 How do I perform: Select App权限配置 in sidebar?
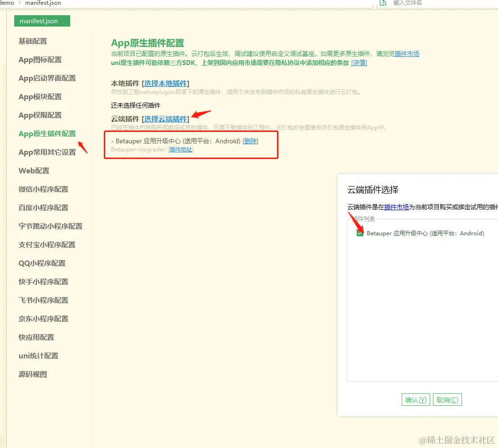[40, 115]
